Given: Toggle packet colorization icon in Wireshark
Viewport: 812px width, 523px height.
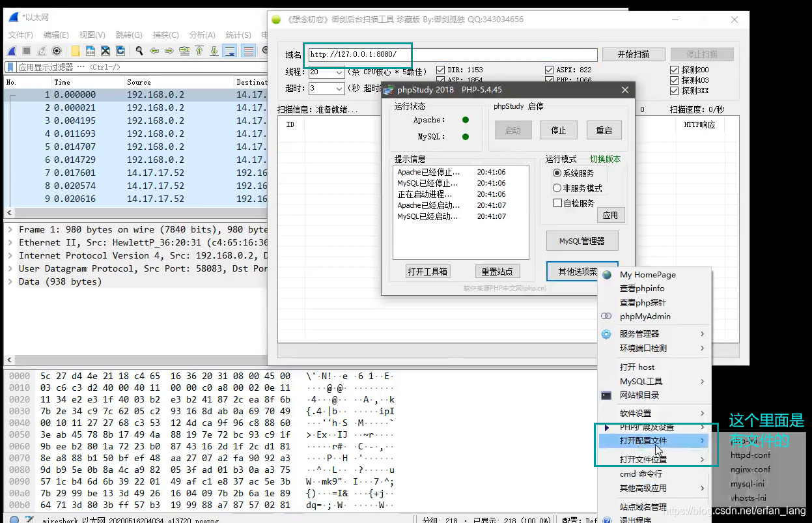Looking at the screenshot, I should tap(248, 50).
